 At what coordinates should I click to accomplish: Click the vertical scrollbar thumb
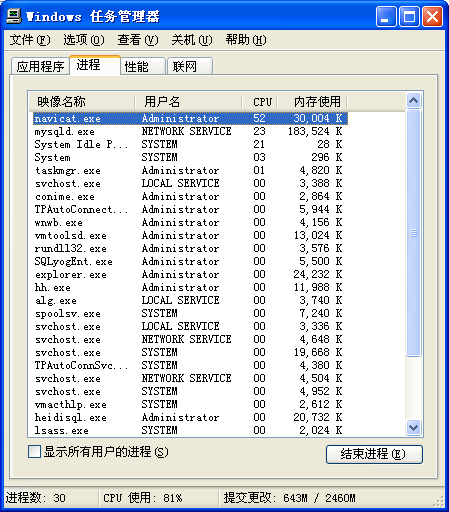click(413, 233)
